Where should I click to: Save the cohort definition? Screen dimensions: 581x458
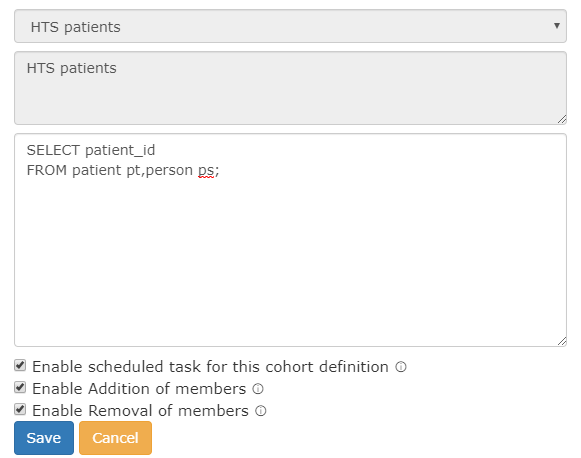pyautogui.click(x=44, y=438)
